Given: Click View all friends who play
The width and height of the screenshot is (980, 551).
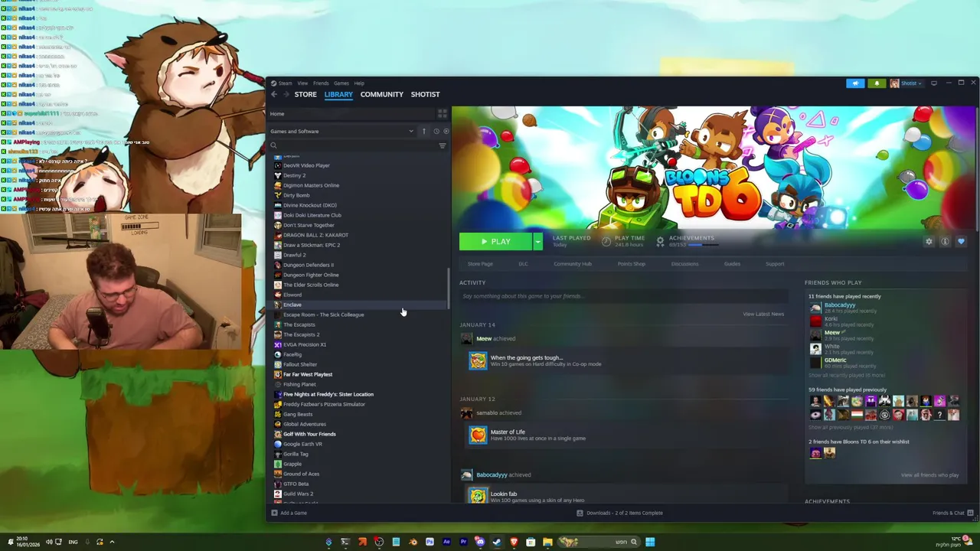Looking at the screenshot, I should 929,475.
